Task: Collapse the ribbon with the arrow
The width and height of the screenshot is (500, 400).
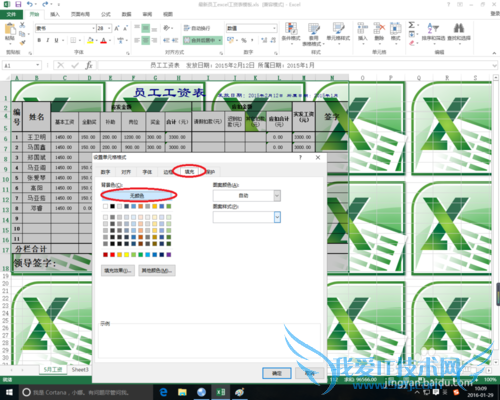Action: tap(494, 53)
